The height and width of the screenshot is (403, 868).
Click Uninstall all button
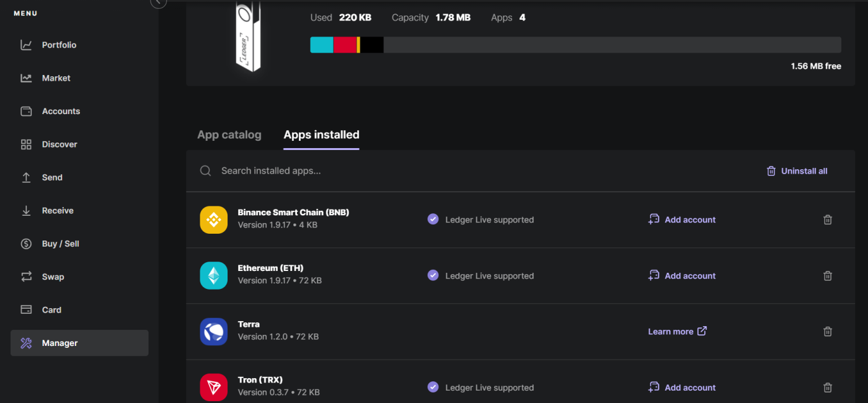(x=797, y=171)
